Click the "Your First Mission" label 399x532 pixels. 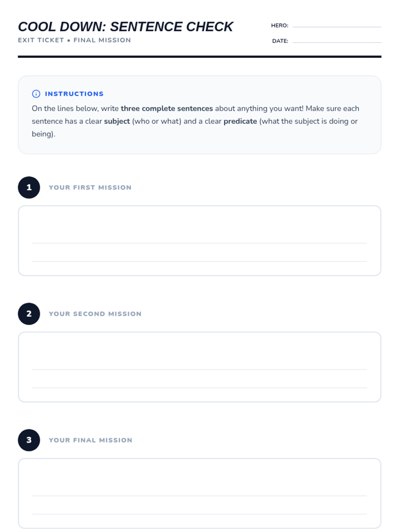(90, 188)
